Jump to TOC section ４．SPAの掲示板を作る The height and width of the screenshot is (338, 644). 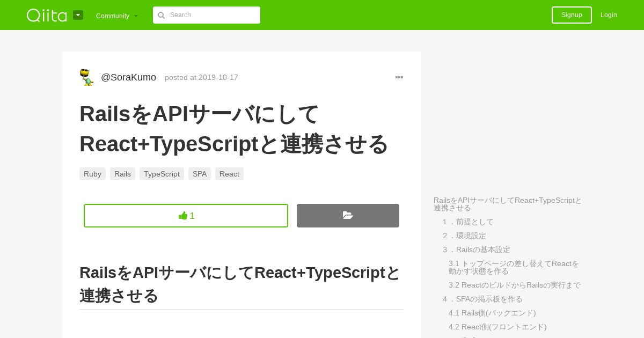point(482,299)
